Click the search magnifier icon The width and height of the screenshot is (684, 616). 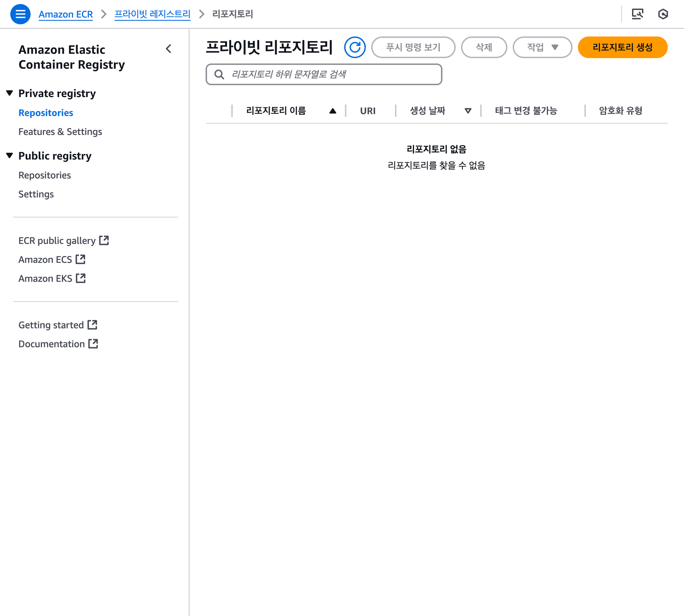tap(219, 74)
